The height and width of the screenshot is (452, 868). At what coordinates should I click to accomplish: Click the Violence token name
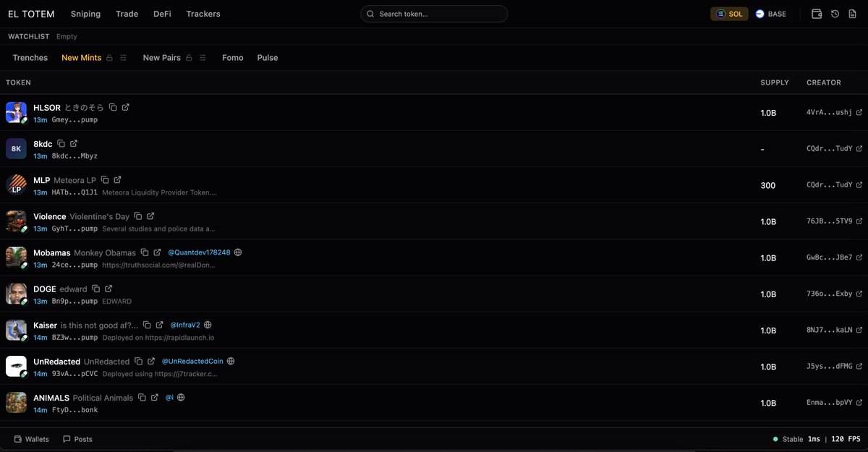pos(49,216)
